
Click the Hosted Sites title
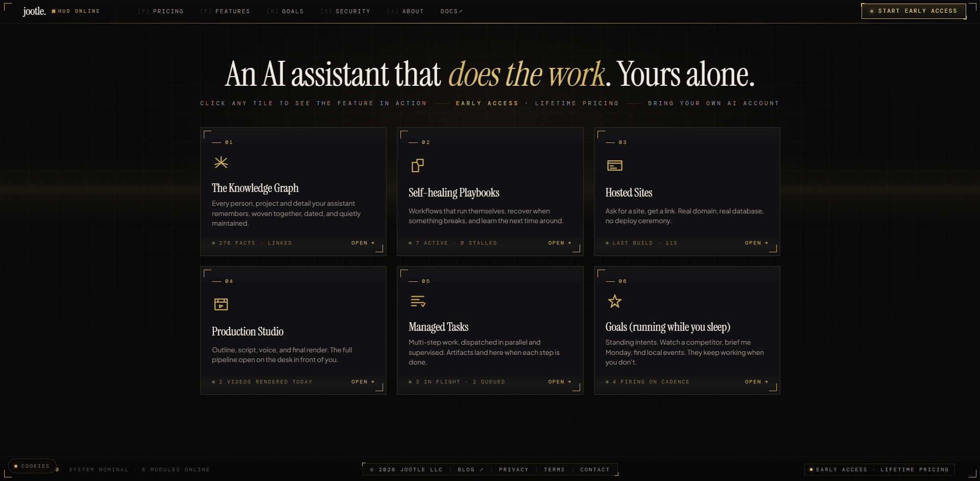tap(629, 193)
